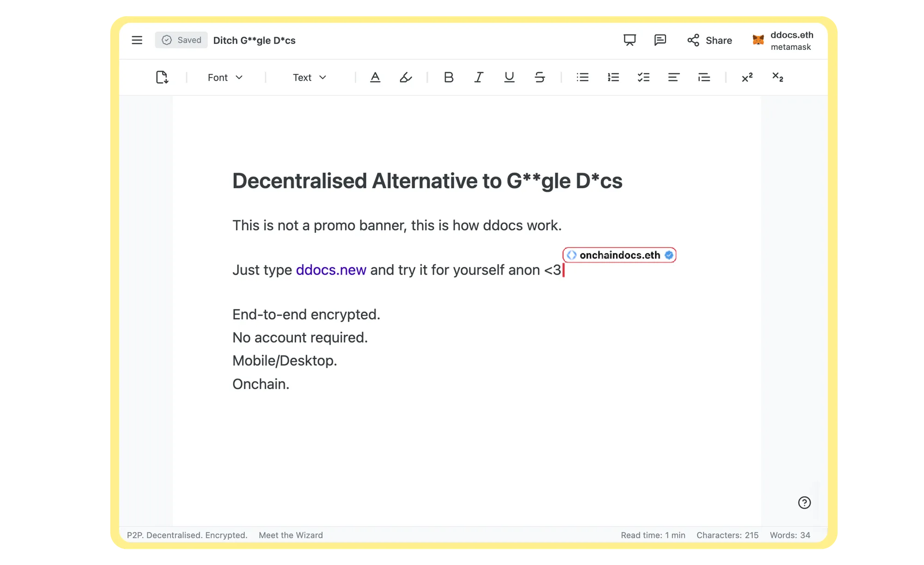Click the Share button
Viewport: 924px width, 565px height.
(710, 40)
